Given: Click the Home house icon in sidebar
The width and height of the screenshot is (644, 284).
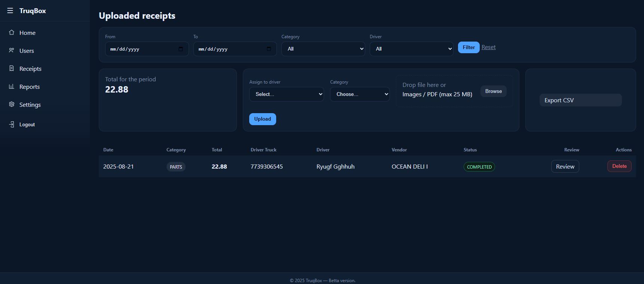Looking at the screenshot, I should [x=12, y=33].
